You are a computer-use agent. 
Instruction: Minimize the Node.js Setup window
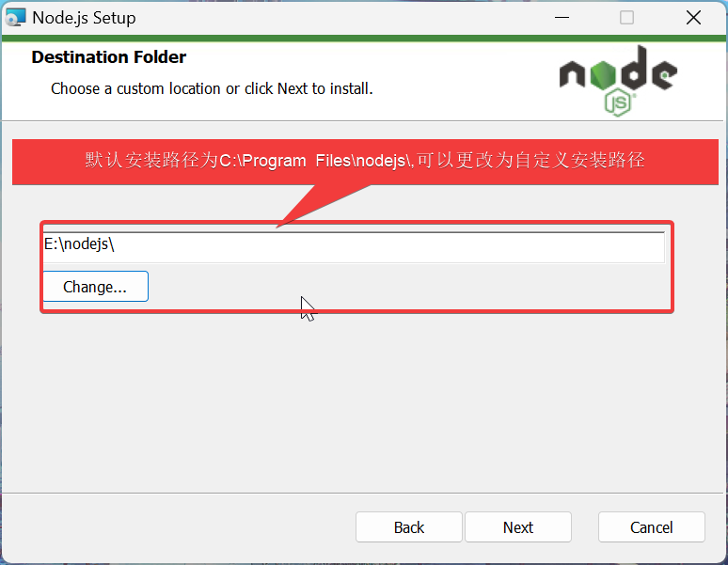(562, 18)
